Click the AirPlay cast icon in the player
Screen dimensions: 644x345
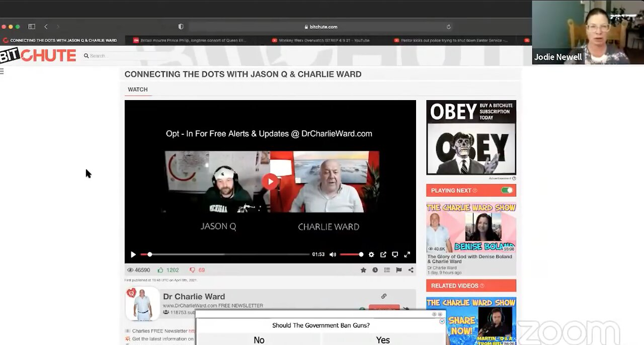coord(395,254)
